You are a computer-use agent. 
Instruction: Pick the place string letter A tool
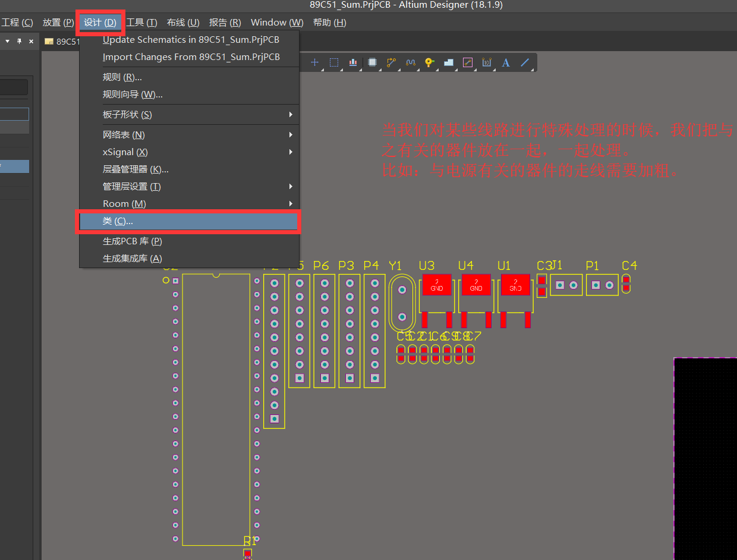[506, 62]
